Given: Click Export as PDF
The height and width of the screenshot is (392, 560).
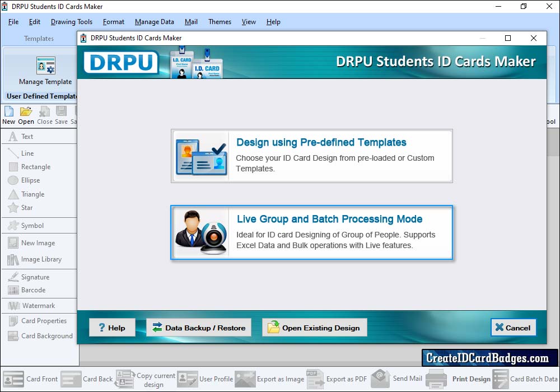Looking at the screenshot, I should click(x=337, y=379).
